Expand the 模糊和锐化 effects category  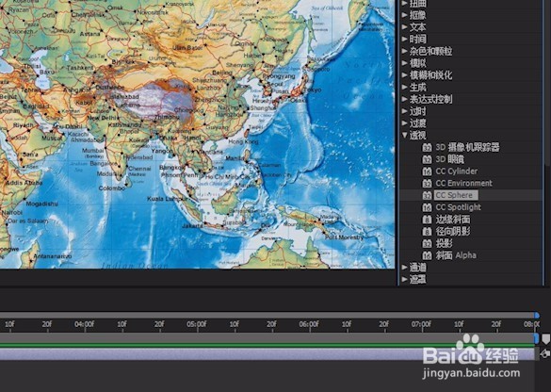click(405, 74)
